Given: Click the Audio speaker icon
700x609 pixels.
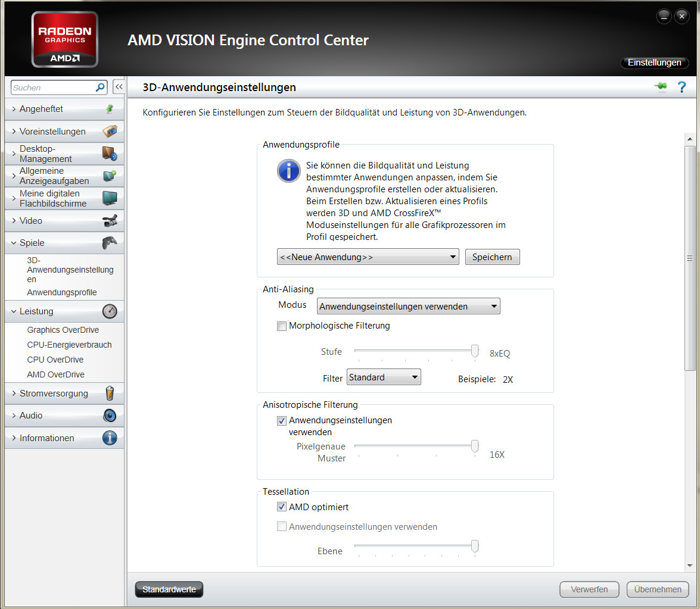Looking at the screenshot, I should (110, 416).
